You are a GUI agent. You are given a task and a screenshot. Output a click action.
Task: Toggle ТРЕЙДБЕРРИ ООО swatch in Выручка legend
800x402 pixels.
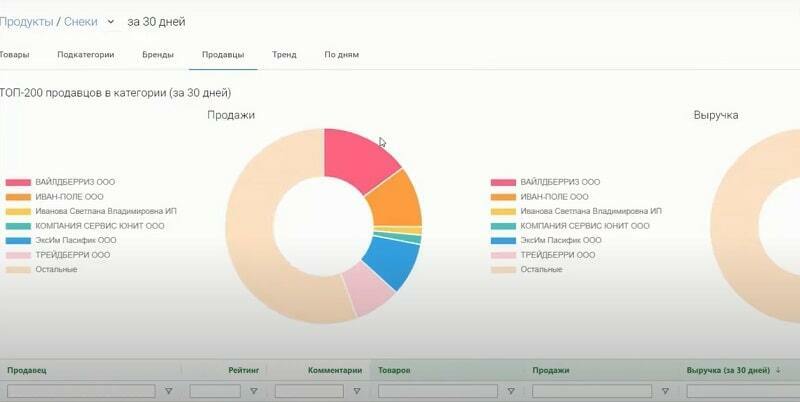[504, 255]
